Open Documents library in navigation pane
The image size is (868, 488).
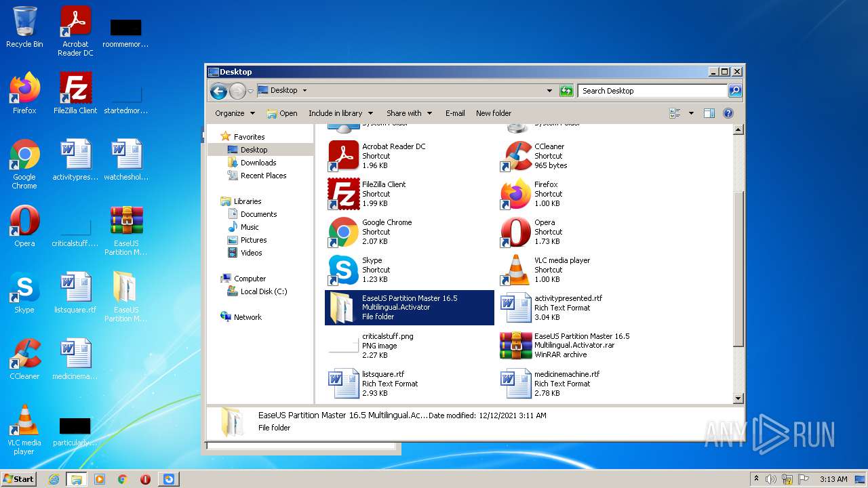click(258, 214)
